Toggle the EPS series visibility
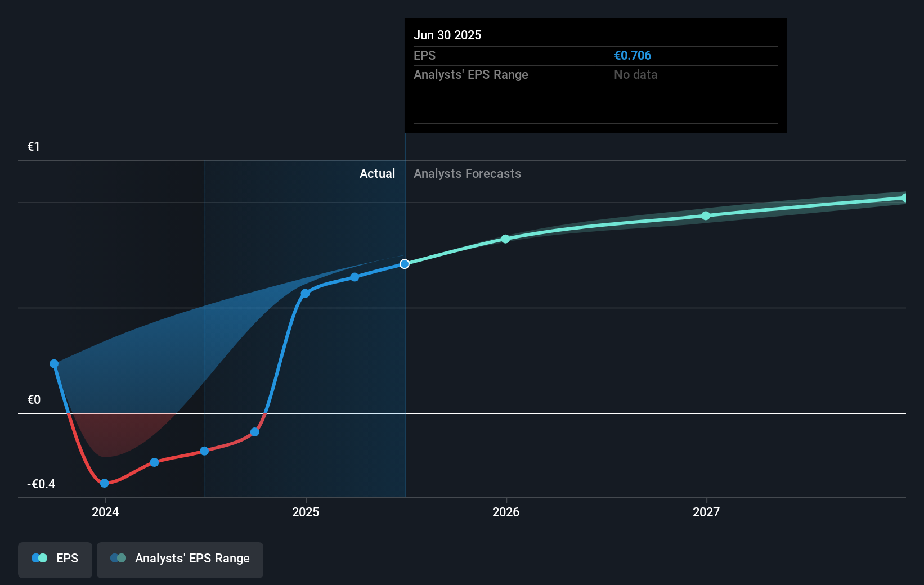 pyautogui.click(x=55, y=559)
